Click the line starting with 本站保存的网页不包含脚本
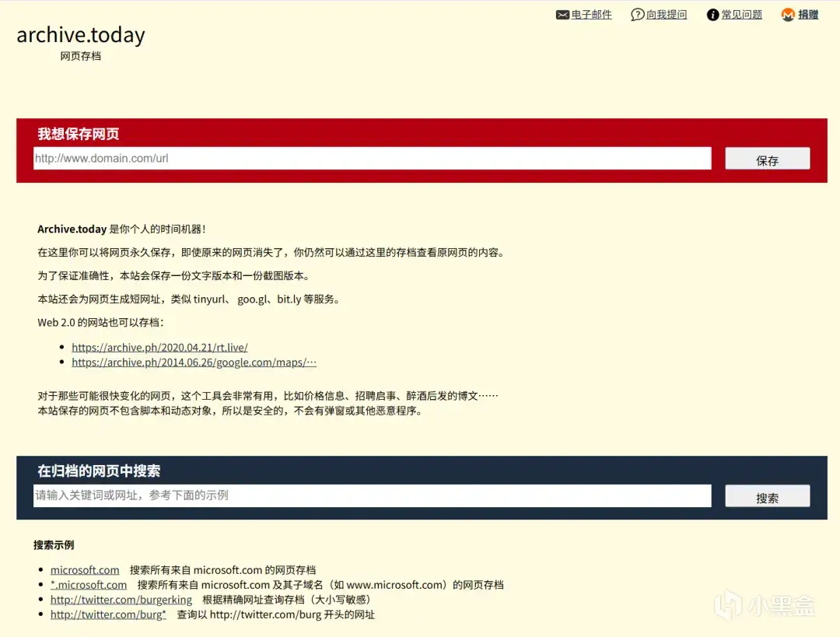The image size is (840, 637). (231, 411)
